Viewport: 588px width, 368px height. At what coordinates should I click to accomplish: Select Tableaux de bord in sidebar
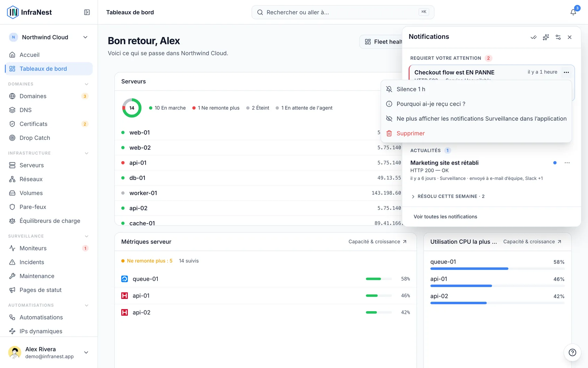click(x=49, y=69)
